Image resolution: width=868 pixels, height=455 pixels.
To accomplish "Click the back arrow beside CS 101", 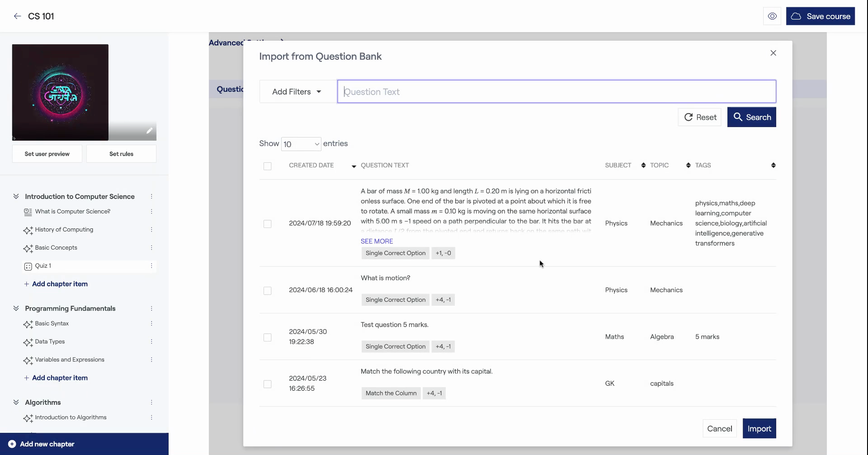I will click(17, 16).
